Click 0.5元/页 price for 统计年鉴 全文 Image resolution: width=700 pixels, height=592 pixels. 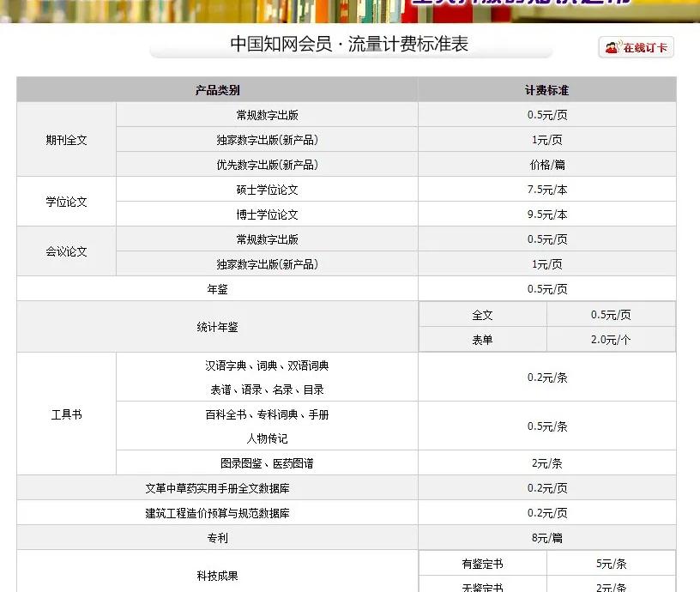611,315
